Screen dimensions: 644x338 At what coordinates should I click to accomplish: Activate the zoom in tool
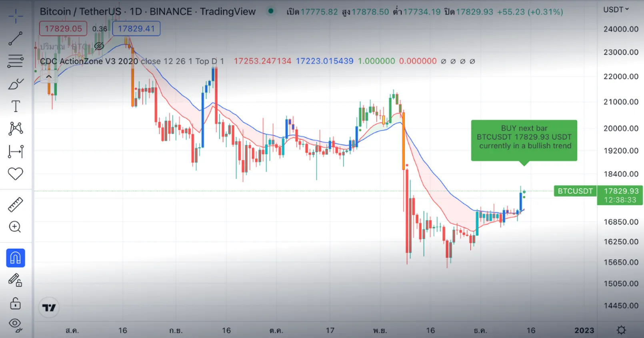[x=15, y=227]
